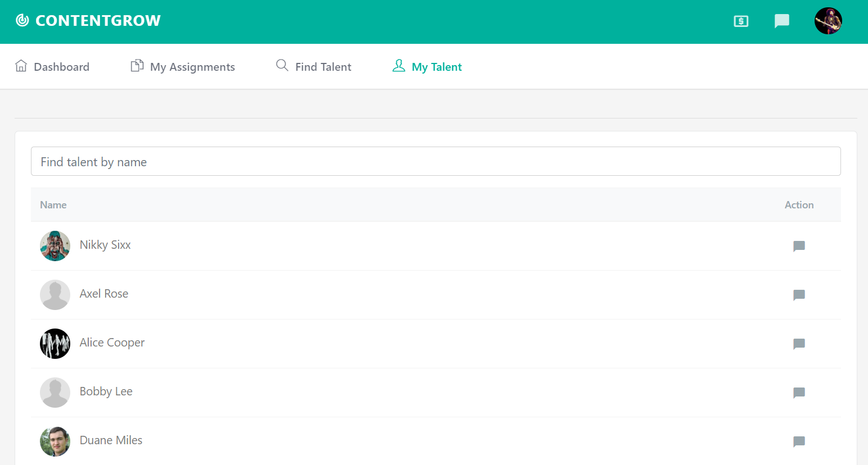868x465 pixels.
Task: Switch to the Find Talent tab
Action: click(x=313, y=66)
